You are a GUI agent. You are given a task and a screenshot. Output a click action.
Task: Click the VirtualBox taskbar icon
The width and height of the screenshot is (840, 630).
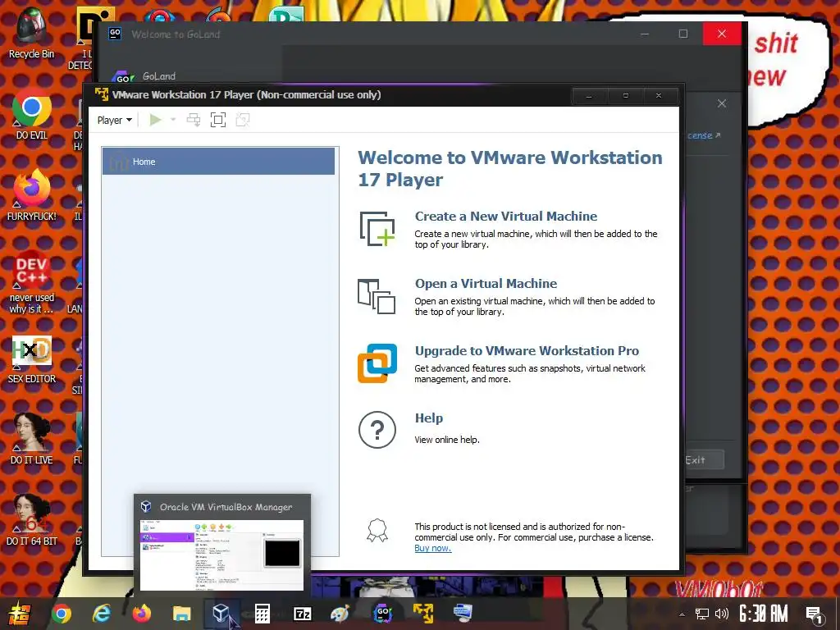click(x=221, y=614)
